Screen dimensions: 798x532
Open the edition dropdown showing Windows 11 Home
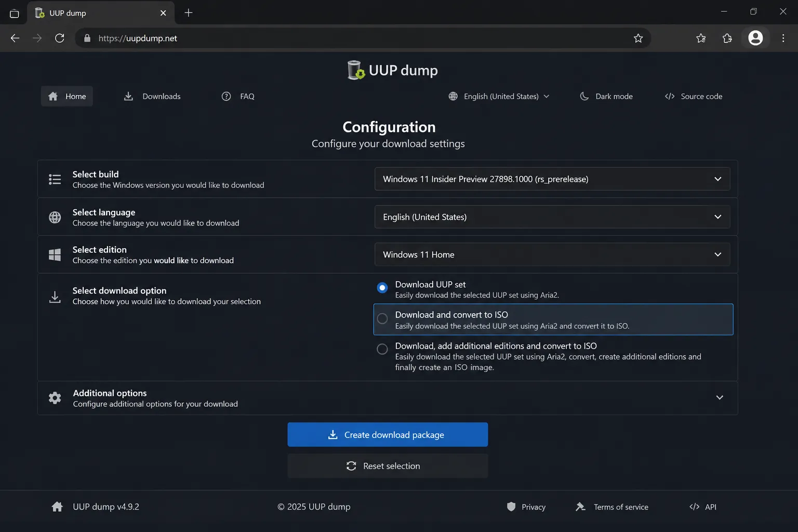(x=552, y=255)
